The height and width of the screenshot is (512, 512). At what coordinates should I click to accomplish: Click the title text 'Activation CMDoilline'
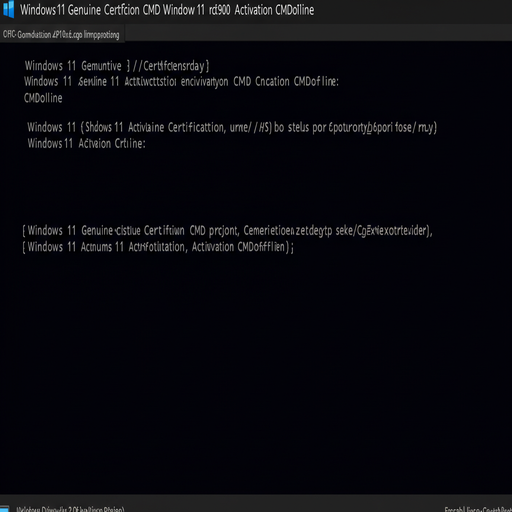(274, 10)
